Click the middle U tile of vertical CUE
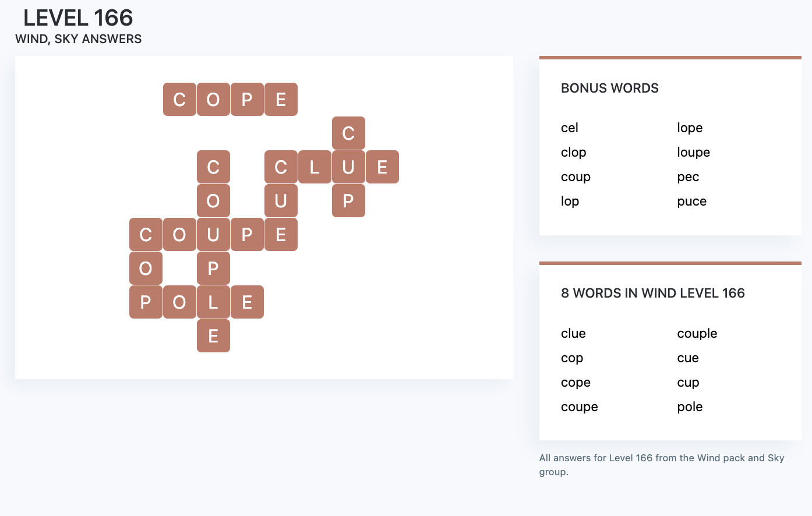 pyautogui.click(x=281, y=201)
